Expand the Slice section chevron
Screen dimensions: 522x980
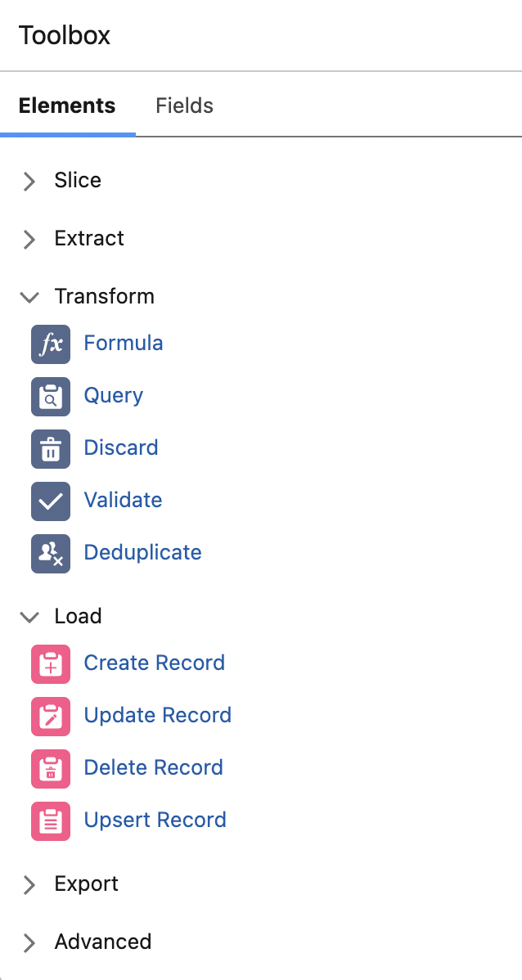pos(29,181)
